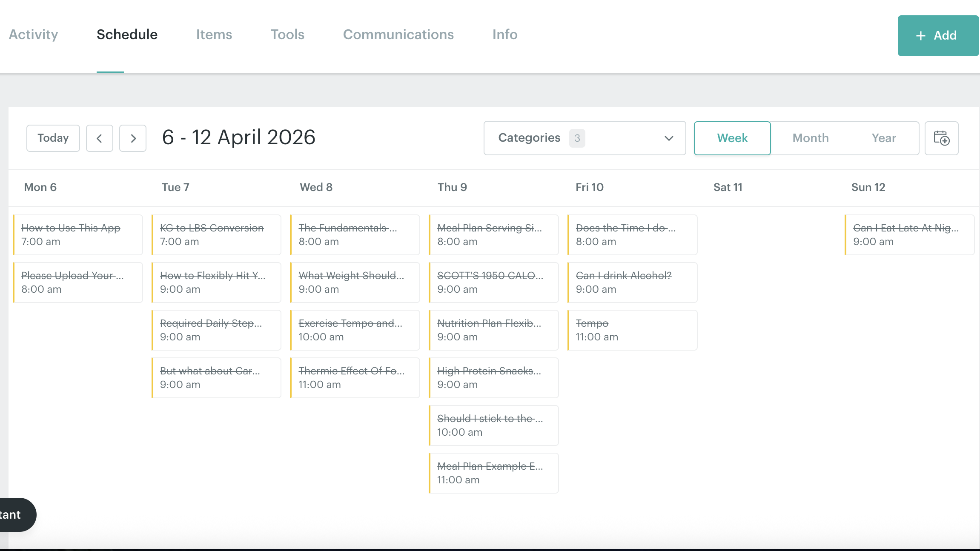Open the Tools tab
The width and height of the screenshot is (980, 551).
coord(287,34)
